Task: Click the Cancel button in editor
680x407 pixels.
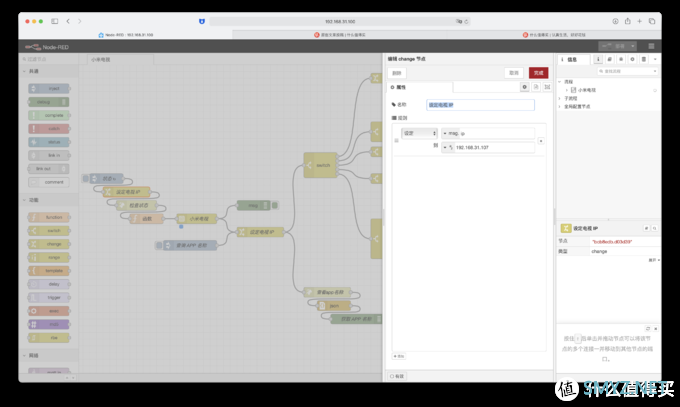Action: click(513, 72)
